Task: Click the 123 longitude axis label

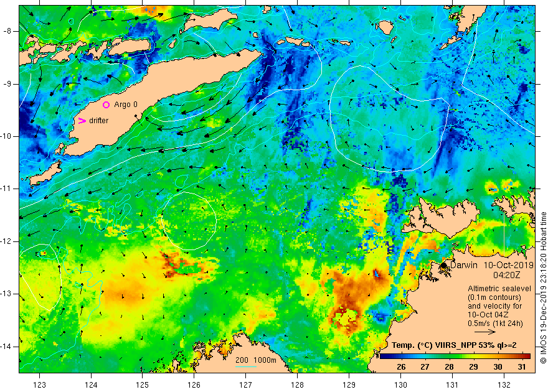Action: [39, 385]
